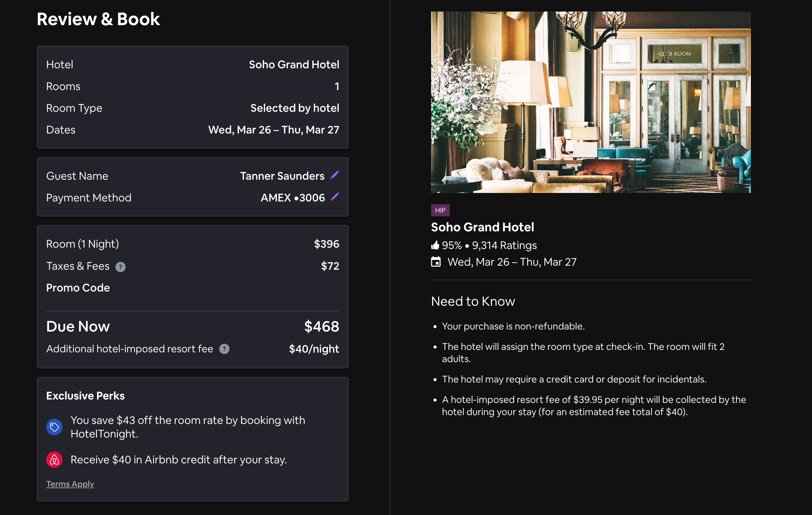Click the HIP category badge

(440, 210)
